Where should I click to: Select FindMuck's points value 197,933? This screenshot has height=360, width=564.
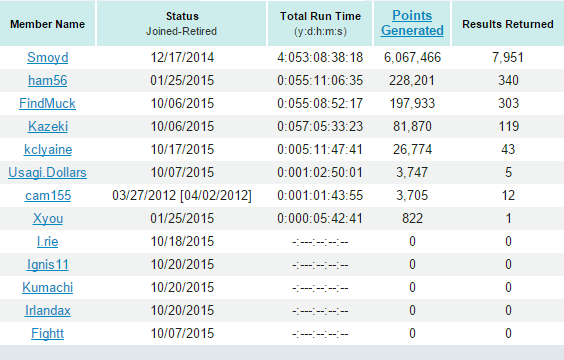412,104
